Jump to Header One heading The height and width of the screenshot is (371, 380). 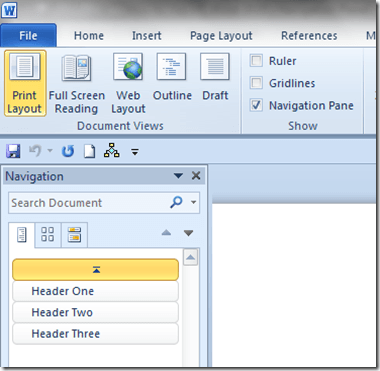(95, 291)
